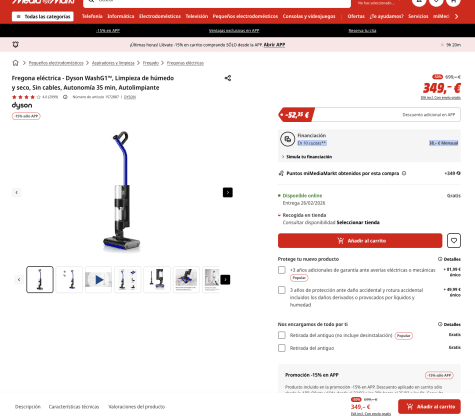Image resolution: width=475 pixels, height=416 pixels.
Task: Advance thumbnail strip with black arrow
Action: pyautogui.click(x=225, y=280)
